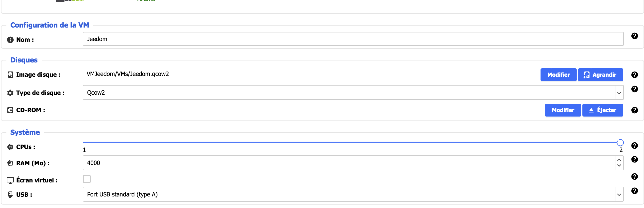Enable the Écran virtuel checkbox

coord(87,179)
